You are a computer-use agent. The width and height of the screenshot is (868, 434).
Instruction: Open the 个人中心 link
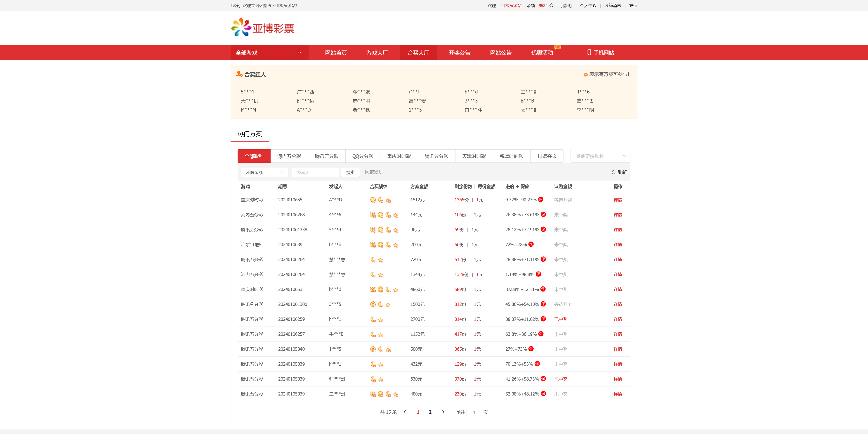pos(588,5)
